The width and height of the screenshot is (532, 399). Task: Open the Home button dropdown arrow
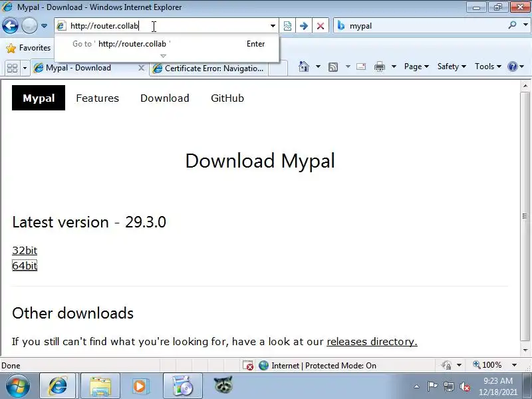[318, 66]
